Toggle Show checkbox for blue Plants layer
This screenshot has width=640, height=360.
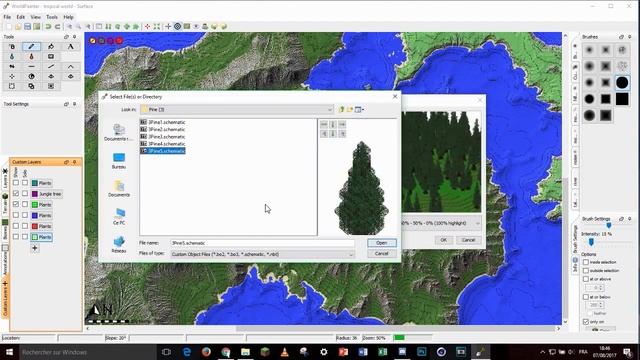(16, 215)
